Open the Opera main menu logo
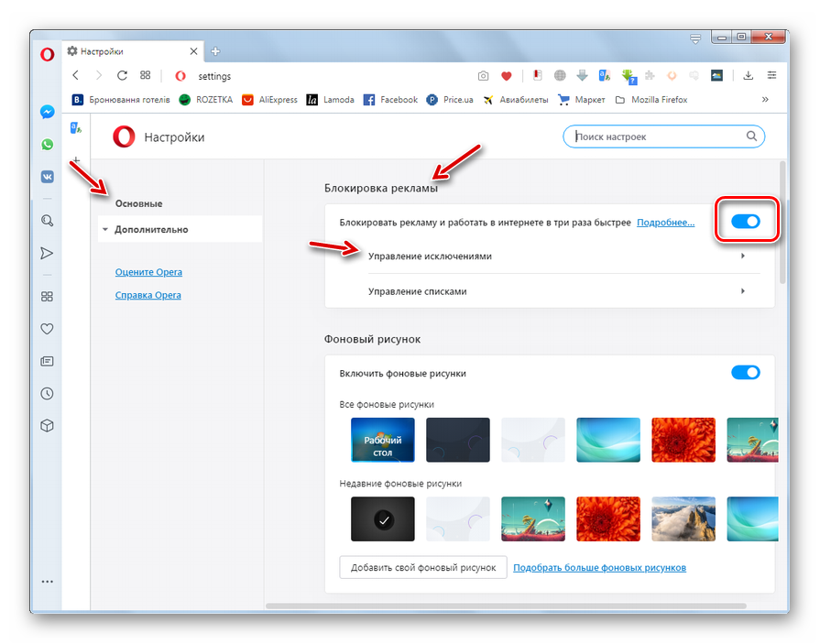Screen dimensions: 820x644 tap(47, 54)
